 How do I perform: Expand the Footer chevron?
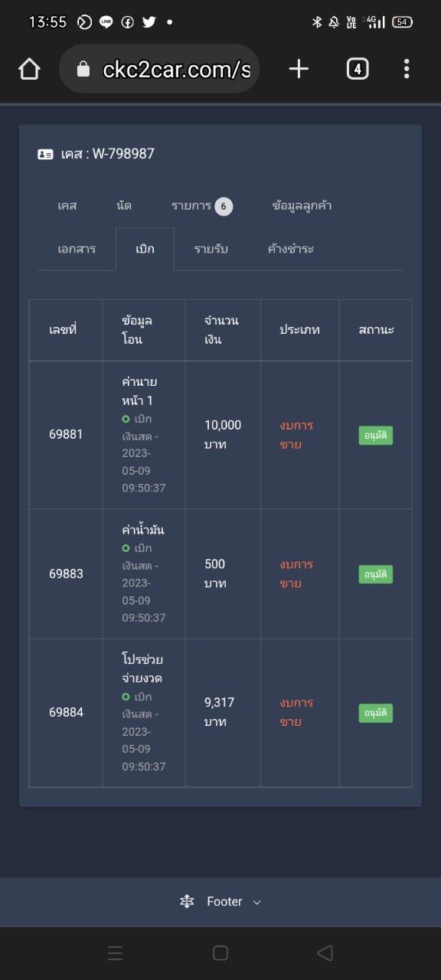click(x=256, y=902)
